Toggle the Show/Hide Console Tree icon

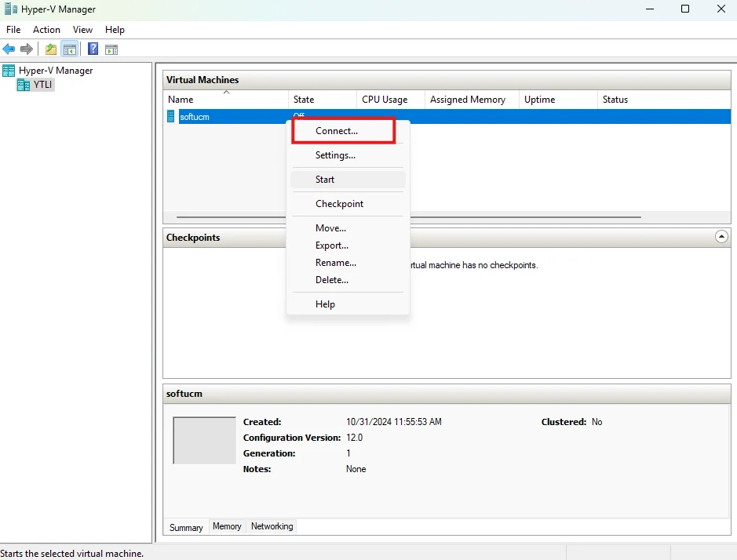pos(70,49)
